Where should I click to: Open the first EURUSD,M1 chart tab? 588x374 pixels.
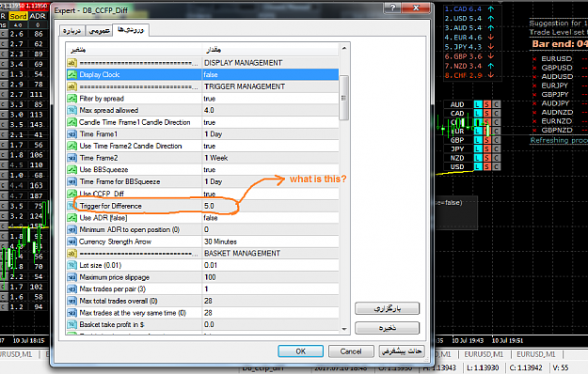(16, 354)
